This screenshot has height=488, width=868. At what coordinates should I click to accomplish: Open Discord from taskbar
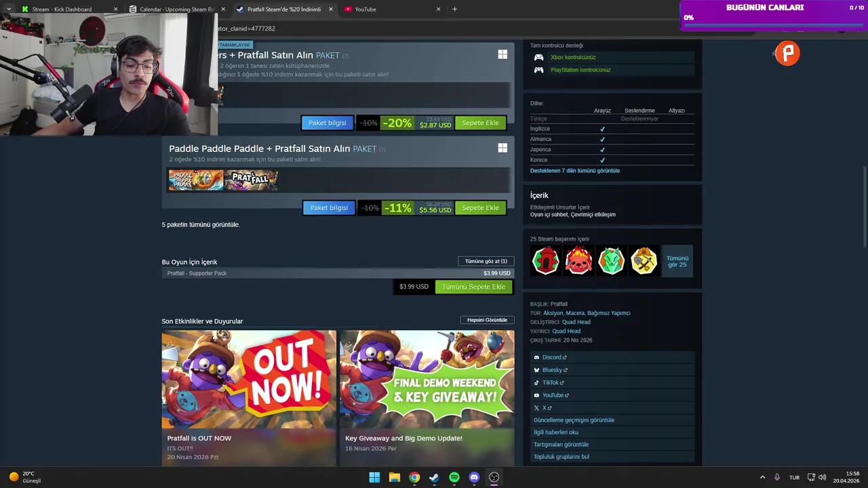pos(474,477)
